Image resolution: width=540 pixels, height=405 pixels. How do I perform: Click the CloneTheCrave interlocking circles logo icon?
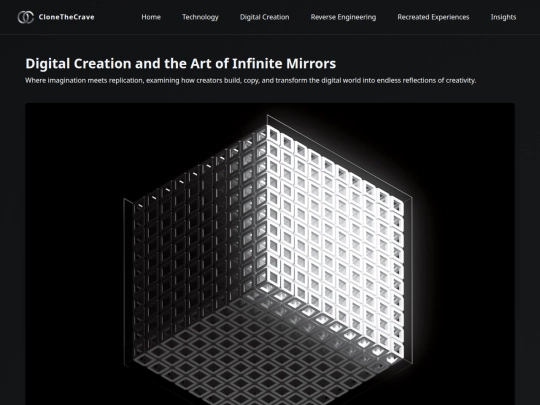click(x=25, y=17)
